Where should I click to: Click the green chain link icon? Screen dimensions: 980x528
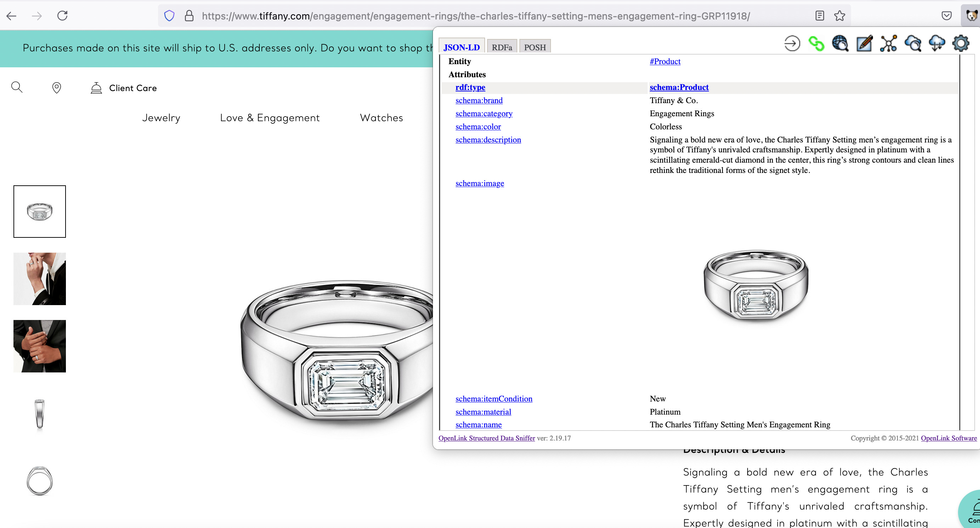point(816,44)
